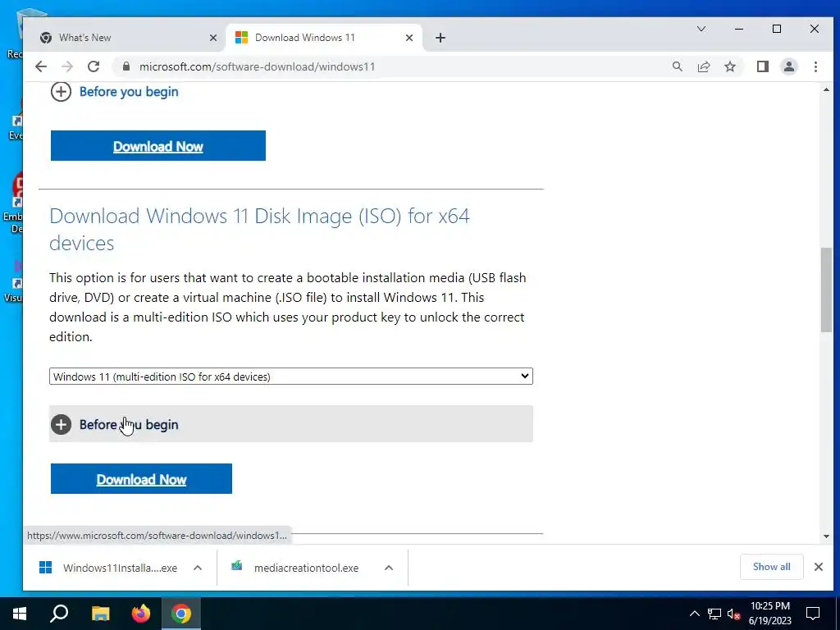Reload the Download Windows 11 page
This screenshot has width=840, height=630.
tap(94, 66)
